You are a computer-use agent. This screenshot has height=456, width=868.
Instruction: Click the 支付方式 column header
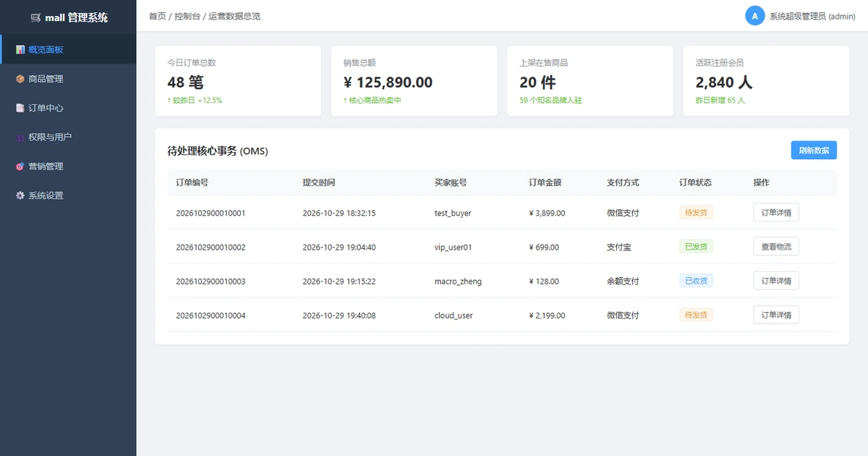pyautogui.click(x=623, y=182)
